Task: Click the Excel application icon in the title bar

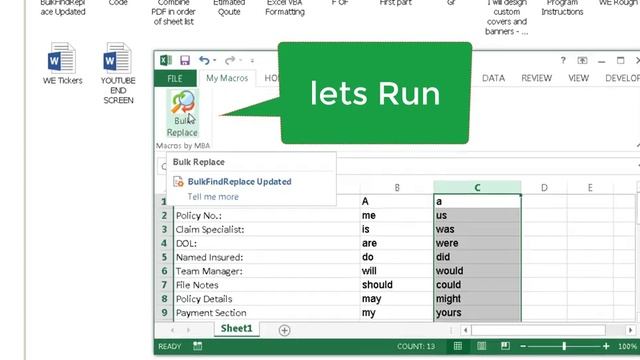Action: click(x=166, y=60)
